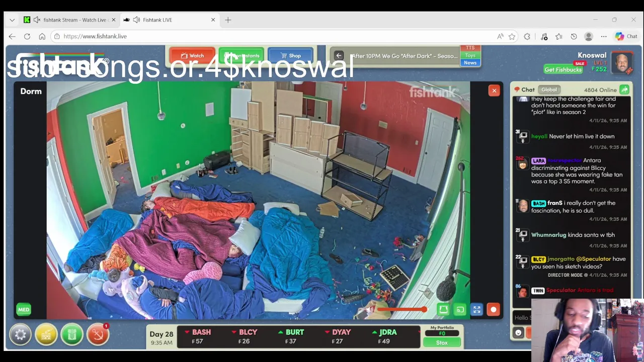This screenshot has height=362, width=644.
Task: Select the Toys tab in the banner
Action: click(x=470, y=55)
